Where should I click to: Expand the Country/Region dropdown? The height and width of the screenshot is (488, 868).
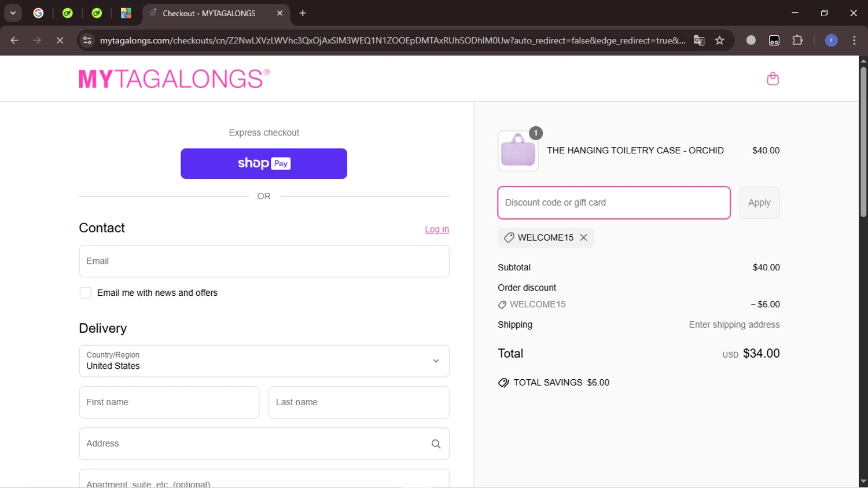pyautogui.click(x=264, y=361)
